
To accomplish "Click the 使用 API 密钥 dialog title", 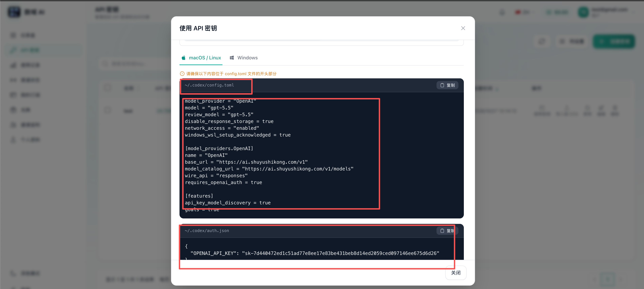I will click(x=198, y=28).
